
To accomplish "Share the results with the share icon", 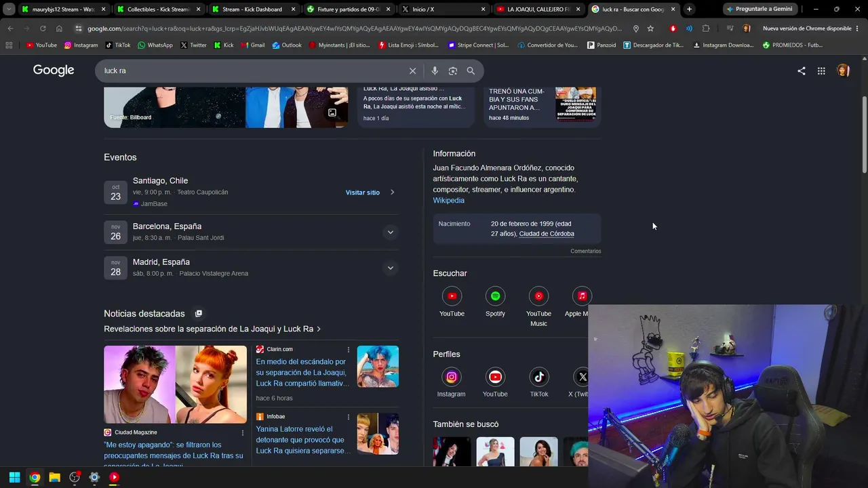I will 802,70.
